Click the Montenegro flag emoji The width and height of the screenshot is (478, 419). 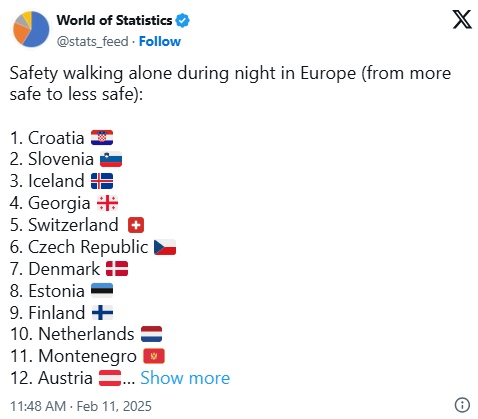(x=154, y=356)
